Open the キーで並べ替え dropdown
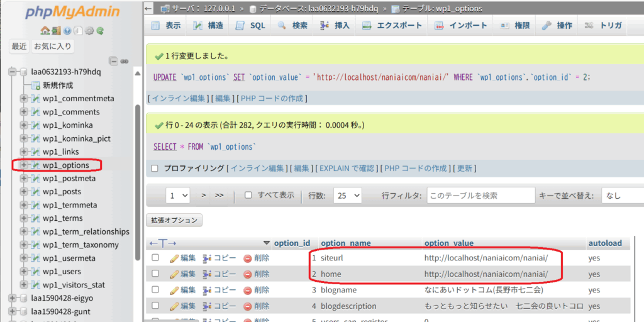 pos(623,196)
